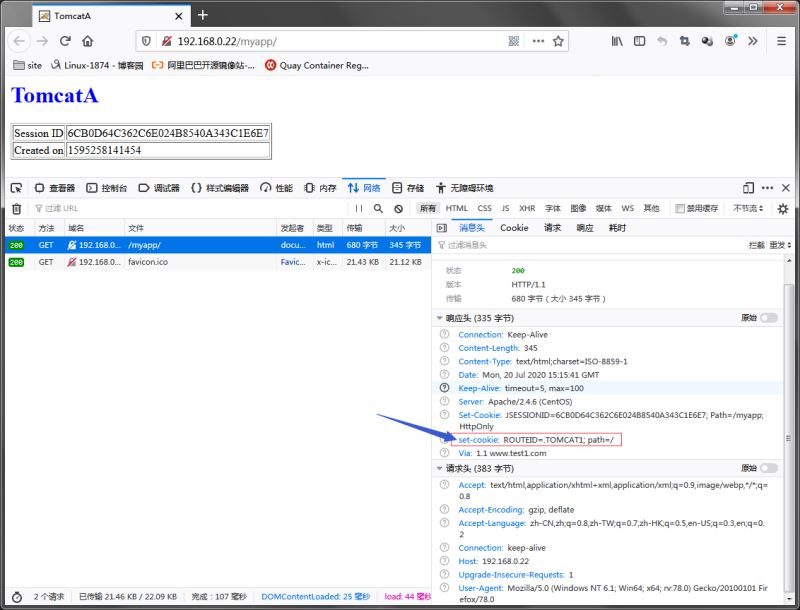Image resolution: width=800 pixels, height=610 pixels.
Task: Clear network log with trash icon
Action: [x=16, y=209]
